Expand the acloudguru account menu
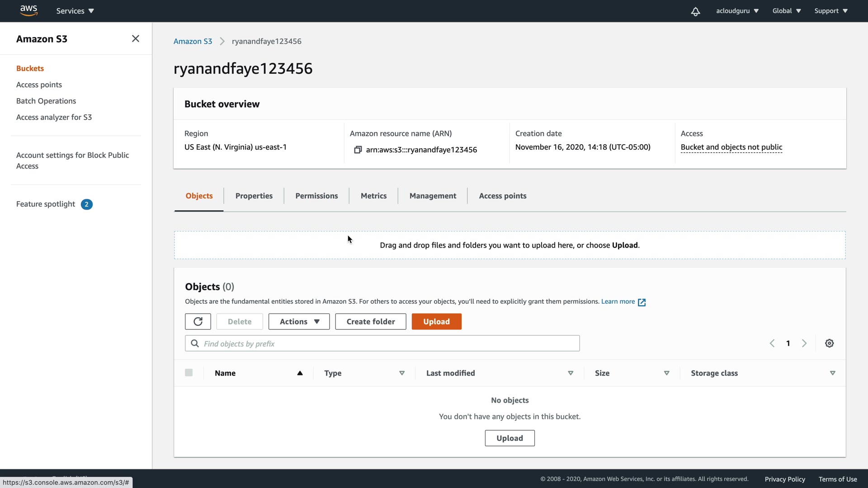Screen dimensions: 868x488 click(737, 11)
